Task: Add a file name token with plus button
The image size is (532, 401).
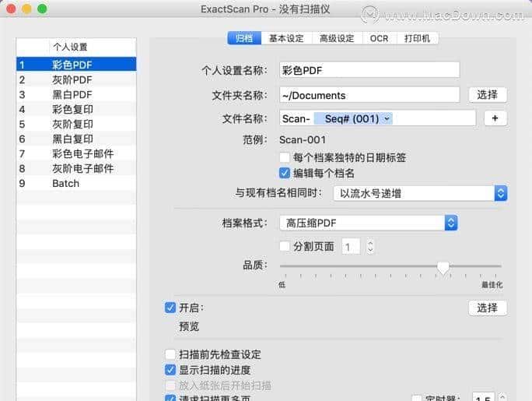Action: (x=495, y=118)
